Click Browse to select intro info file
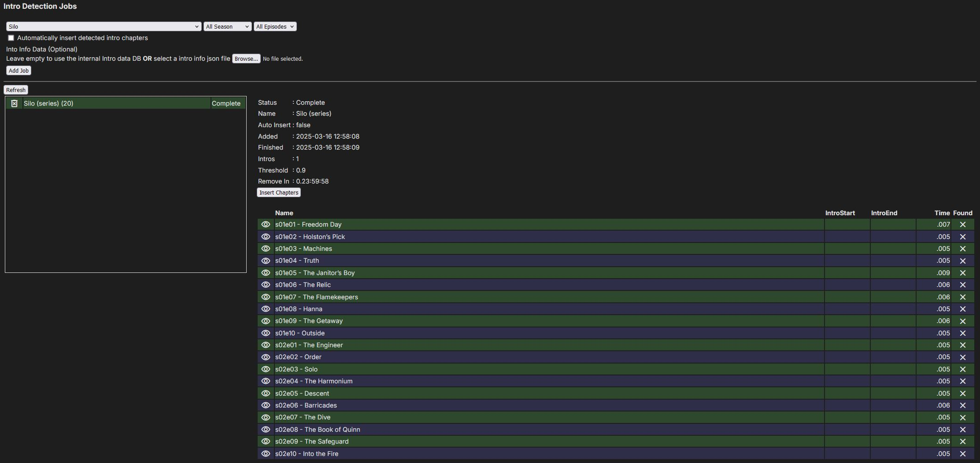The width and height of the screenshot is (980, 463). tap(246, 59)
